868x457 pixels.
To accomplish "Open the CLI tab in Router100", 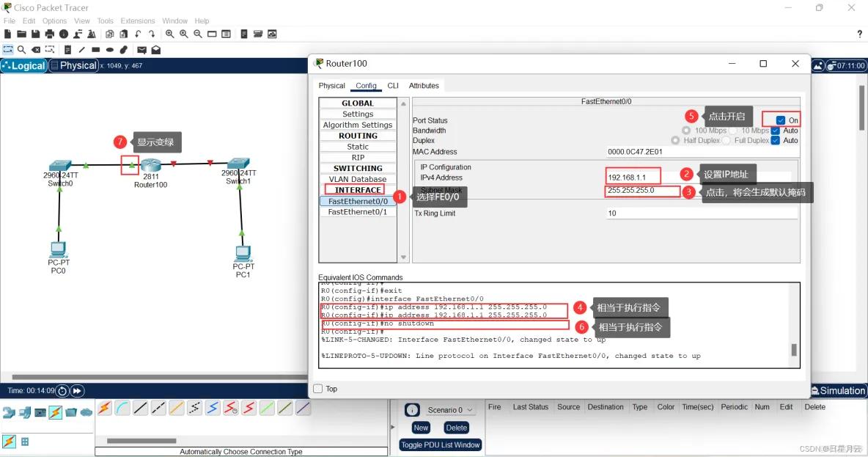I will (x=393, y=86).
